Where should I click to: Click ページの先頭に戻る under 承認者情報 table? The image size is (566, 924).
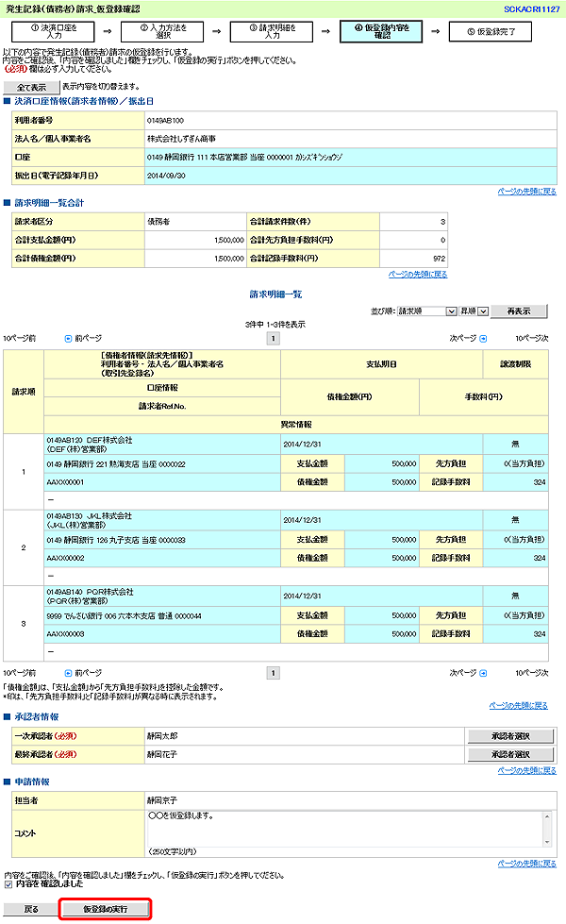[x=527, y=771]
